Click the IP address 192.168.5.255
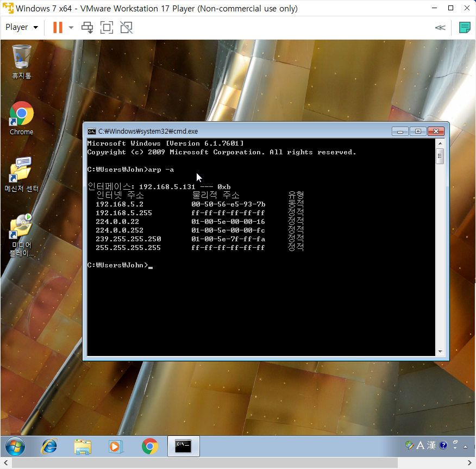 click(x=124, y=213)
